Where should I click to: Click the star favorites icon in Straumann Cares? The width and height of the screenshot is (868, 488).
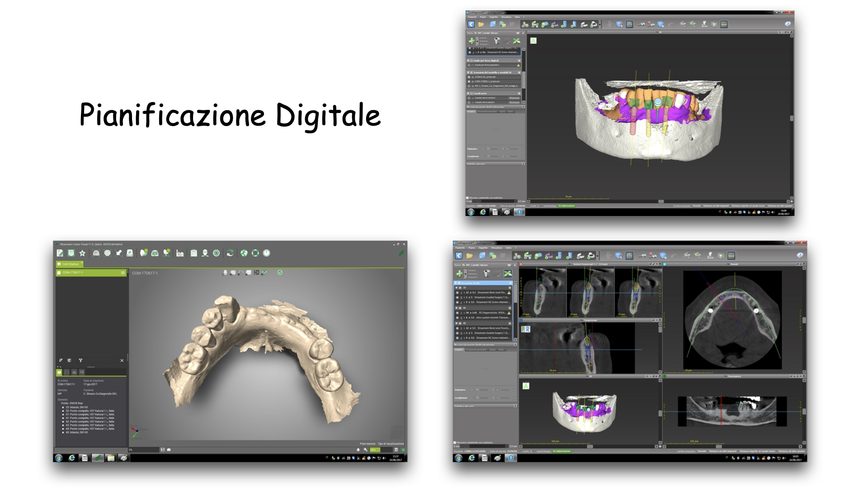click(x=82, y=253)
